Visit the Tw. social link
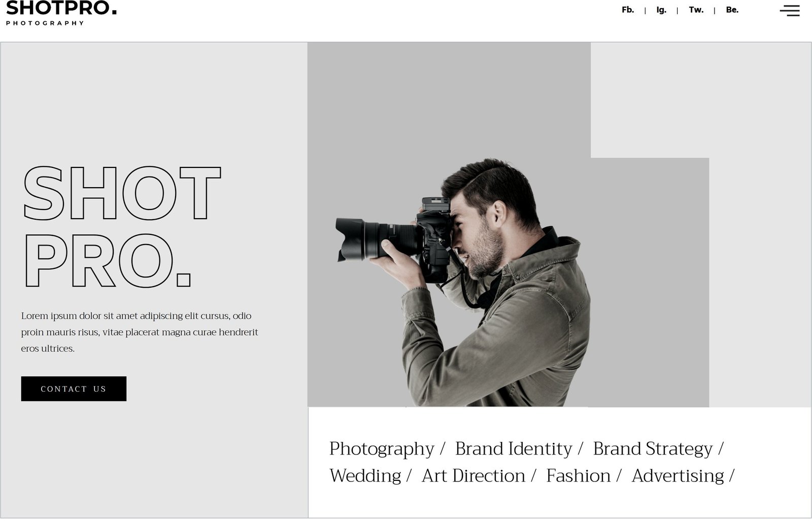Viewport: 812px width, 521px height. pyautogui.click(x=696, y=10)
